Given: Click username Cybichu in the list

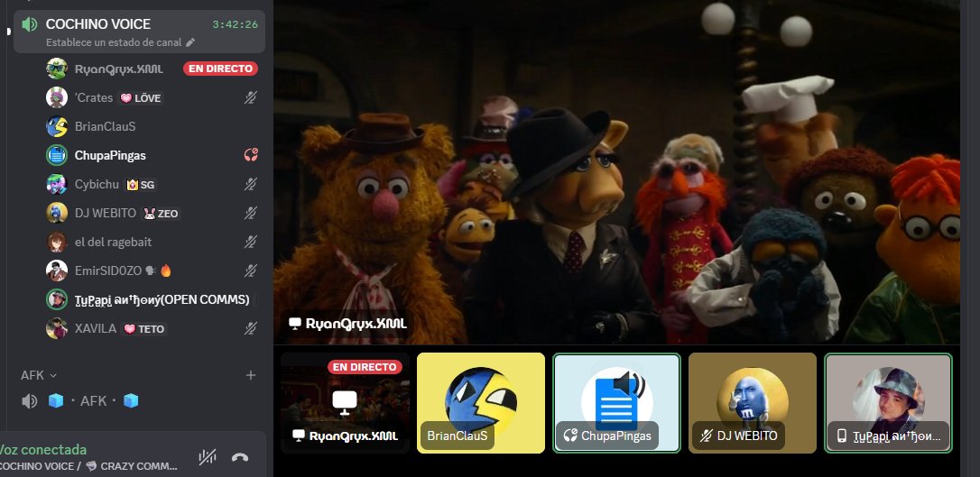Looking at the screenshot, I should click(97, 184).
